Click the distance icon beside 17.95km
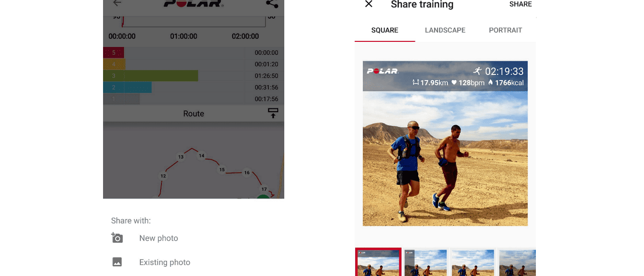Image resolution: width=644 pixels, height=276 pixels. click(416, 83)
